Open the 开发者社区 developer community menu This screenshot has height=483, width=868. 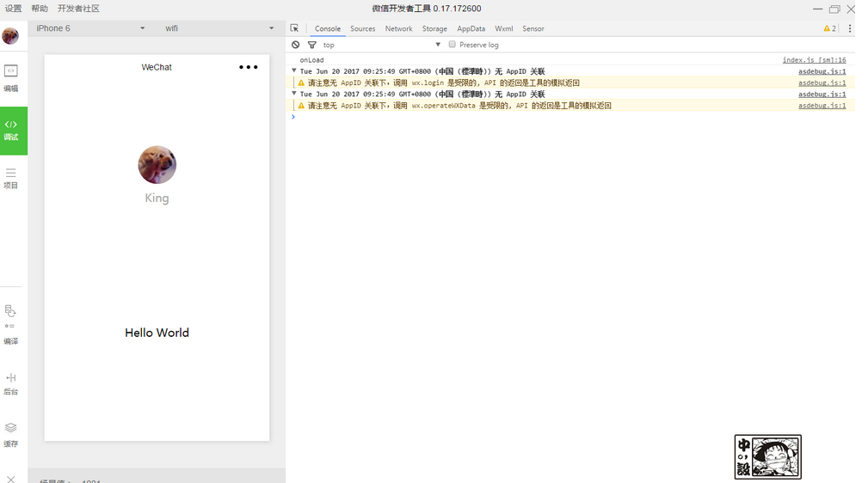tap(78, 9)
